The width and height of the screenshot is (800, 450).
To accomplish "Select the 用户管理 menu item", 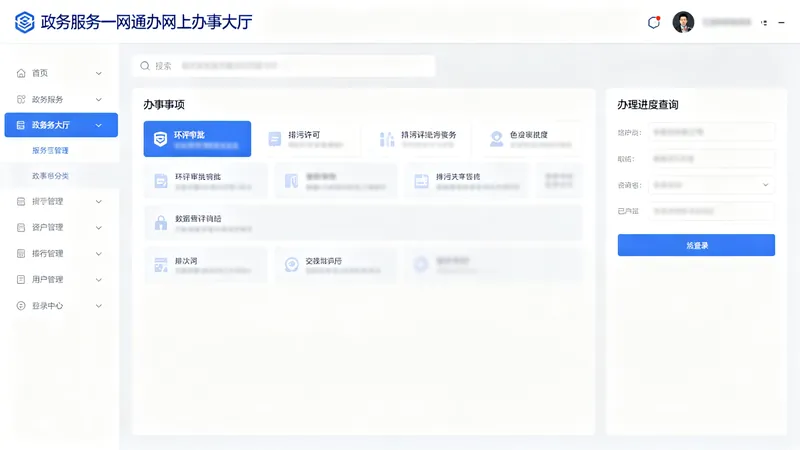I will click(61, 279).
